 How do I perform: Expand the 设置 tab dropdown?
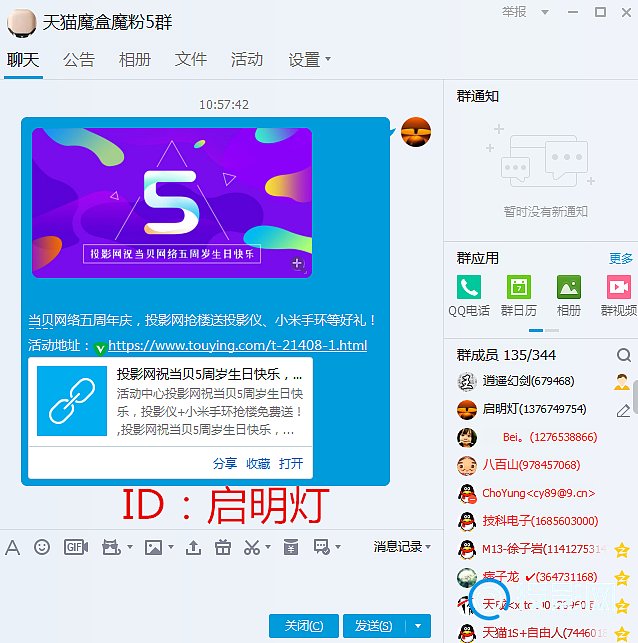(328, 59)
